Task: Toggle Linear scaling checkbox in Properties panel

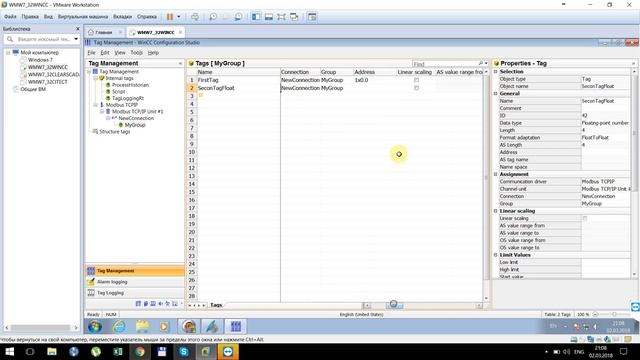Action: point(584,218)
